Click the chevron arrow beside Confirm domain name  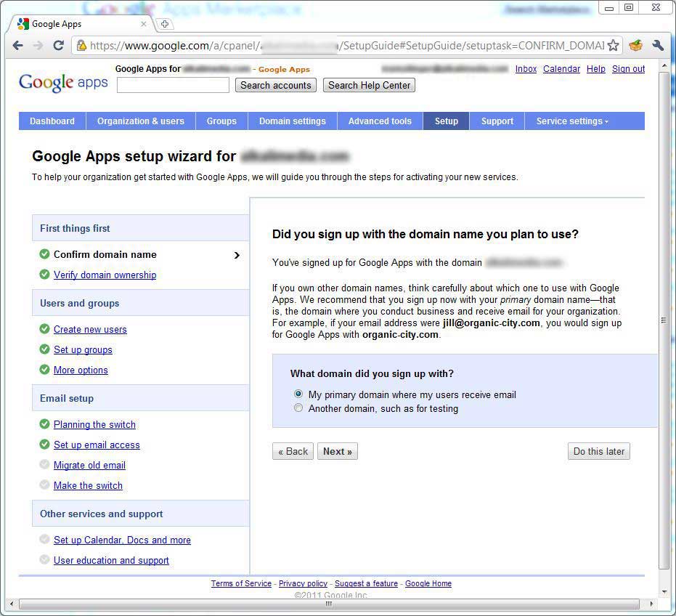(x=237, y=255)
